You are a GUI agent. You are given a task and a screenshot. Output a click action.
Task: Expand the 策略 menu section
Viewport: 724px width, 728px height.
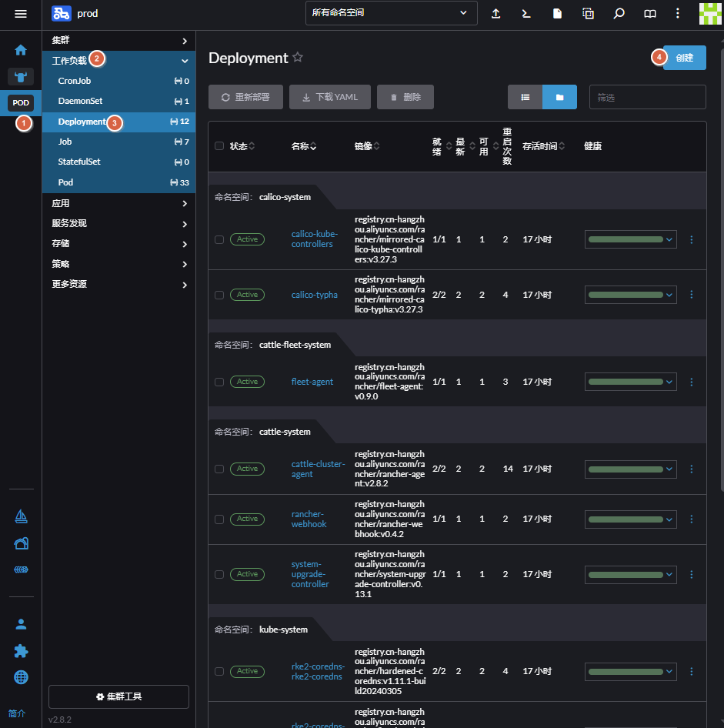click(x=118, y=264)
